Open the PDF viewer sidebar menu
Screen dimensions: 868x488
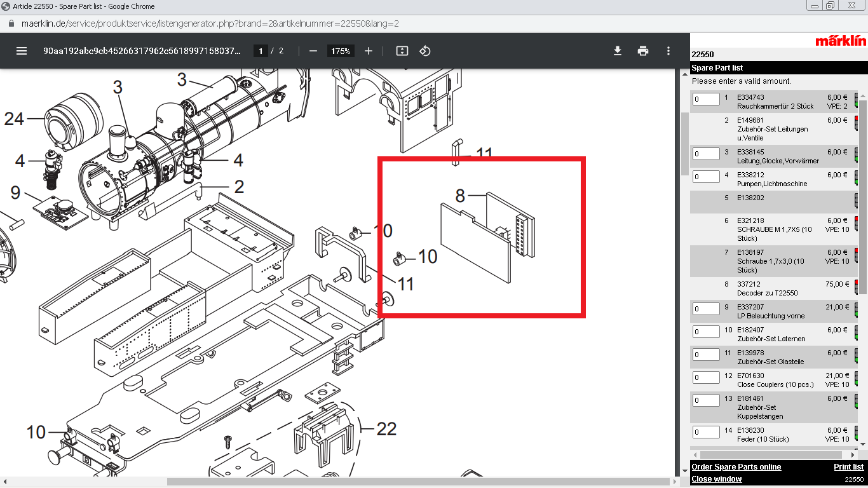22,51
